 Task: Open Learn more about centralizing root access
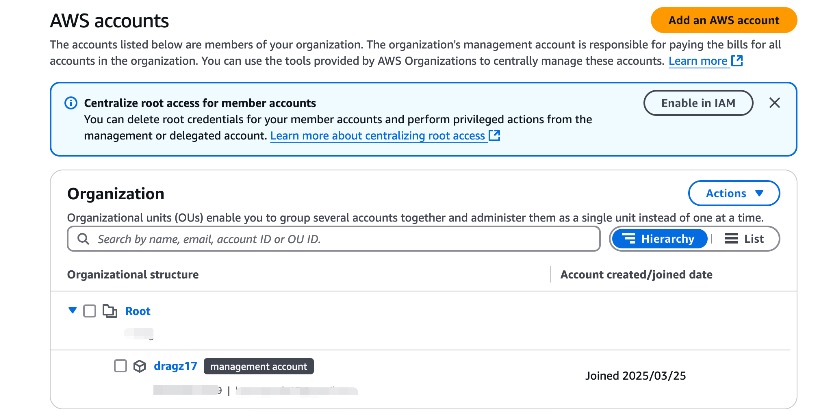pyautogui.click(x=378, y=136)
